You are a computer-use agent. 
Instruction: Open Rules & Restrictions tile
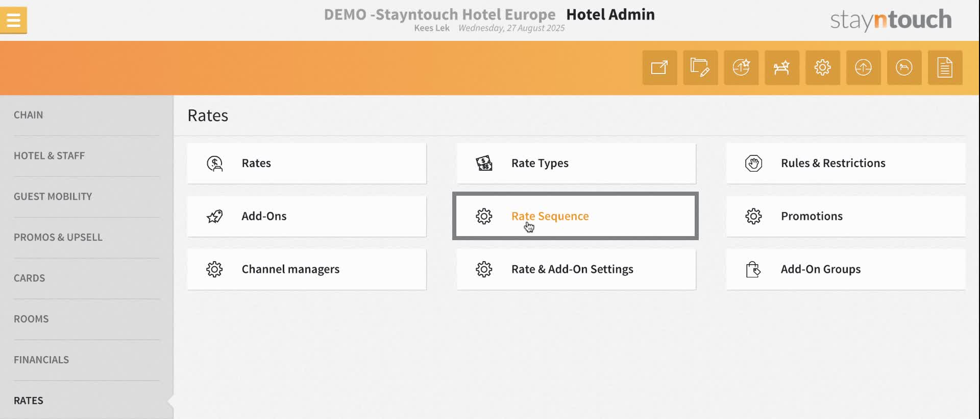point(846,164)
